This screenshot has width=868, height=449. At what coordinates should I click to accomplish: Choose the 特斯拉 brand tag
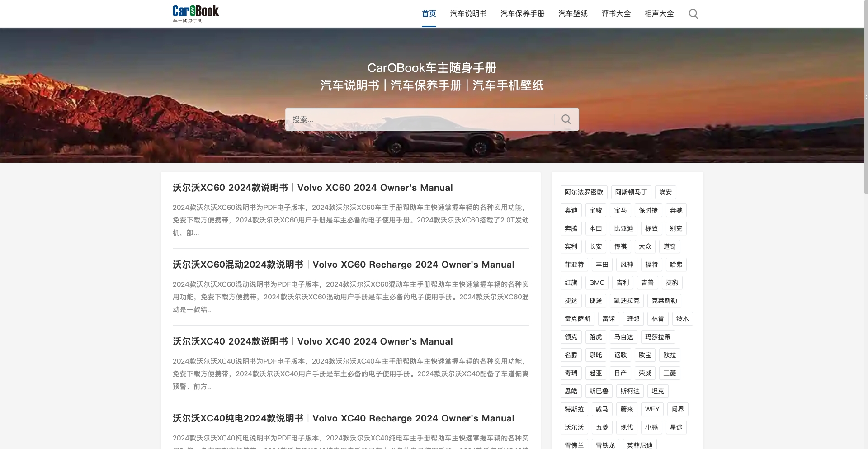574,409
